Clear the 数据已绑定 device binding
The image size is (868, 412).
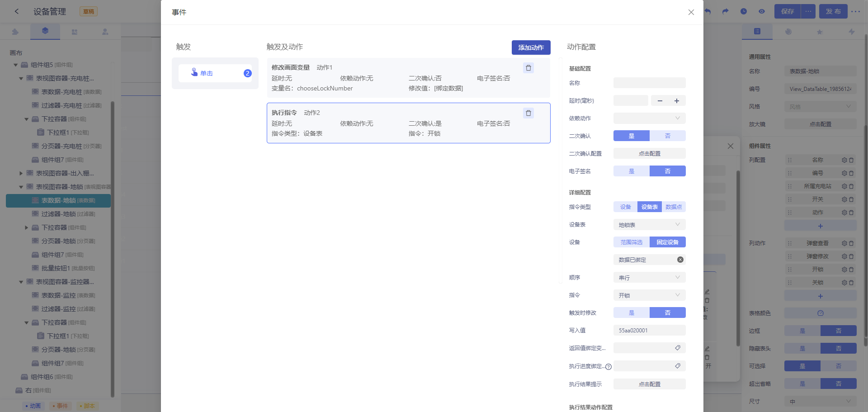(x=680, y=260)
